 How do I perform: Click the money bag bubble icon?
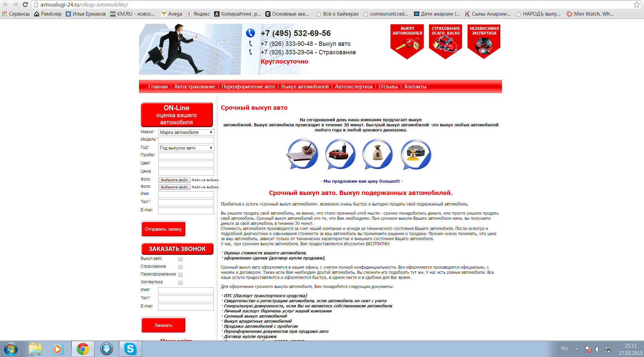point(378,154)
